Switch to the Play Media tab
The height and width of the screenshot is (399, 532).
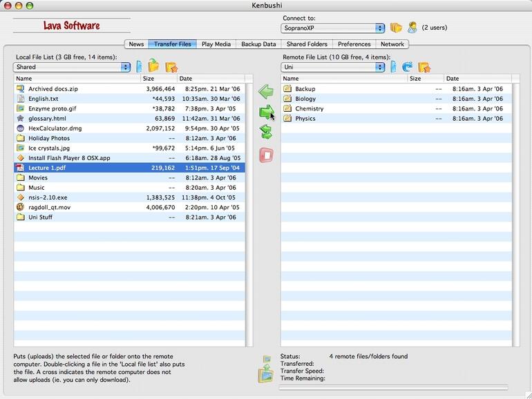pyautogui.click(x=216, y=44)
